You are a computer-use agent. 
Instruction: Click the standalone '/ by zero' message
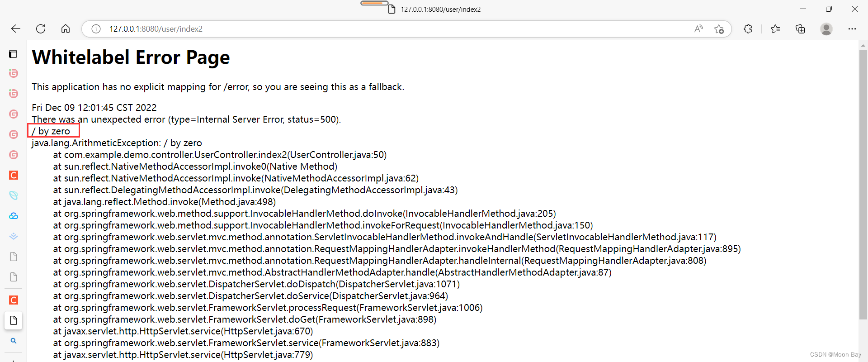point(51,131)
